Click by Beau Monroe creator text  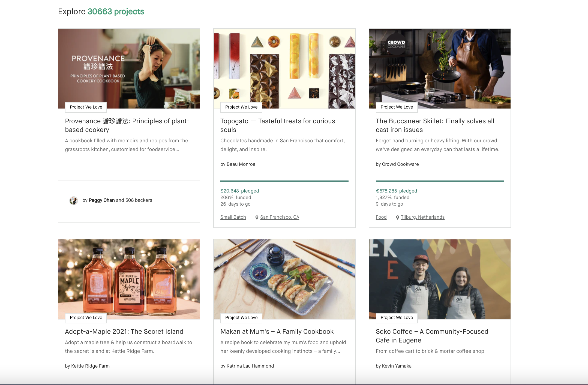(238, 164)
